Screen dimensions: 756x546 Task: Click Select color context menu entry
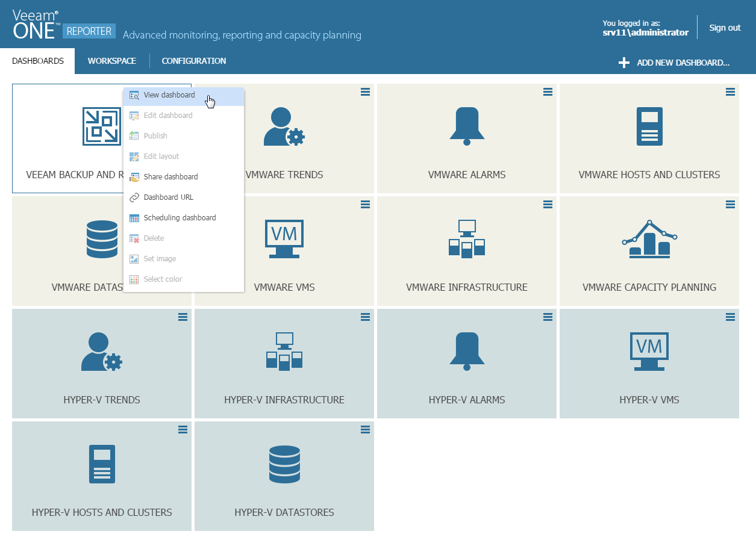[x=184, y=279]
